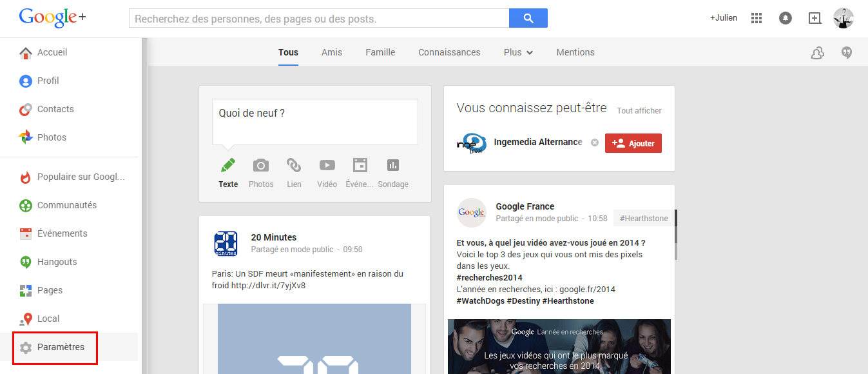Click the share new post icon
The width and height of the screenshot is (868, 374).
[815, 18]
